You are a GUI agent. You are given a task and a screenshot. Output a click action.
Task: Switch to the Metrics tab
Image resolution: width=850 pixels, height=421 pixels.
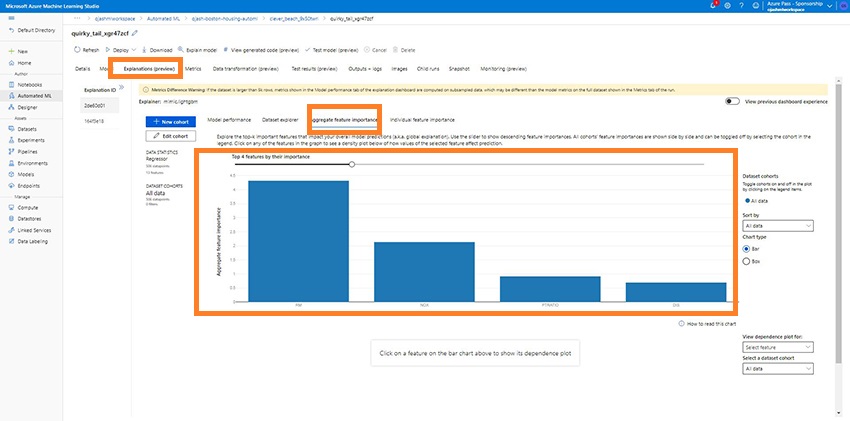click(x=193, y=69)
